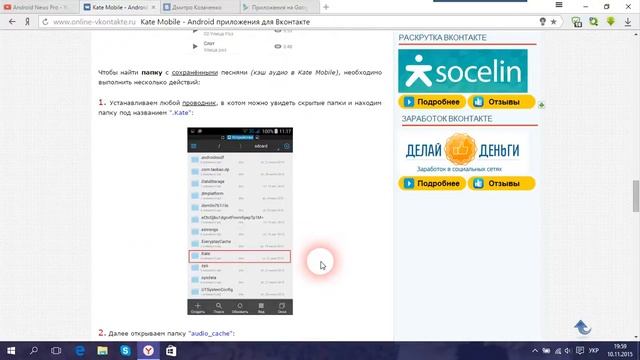The width and height of the screenshot is (640, 360).
Task: Play the Спот track in the screenshot
Action: (x=195, y=47)
